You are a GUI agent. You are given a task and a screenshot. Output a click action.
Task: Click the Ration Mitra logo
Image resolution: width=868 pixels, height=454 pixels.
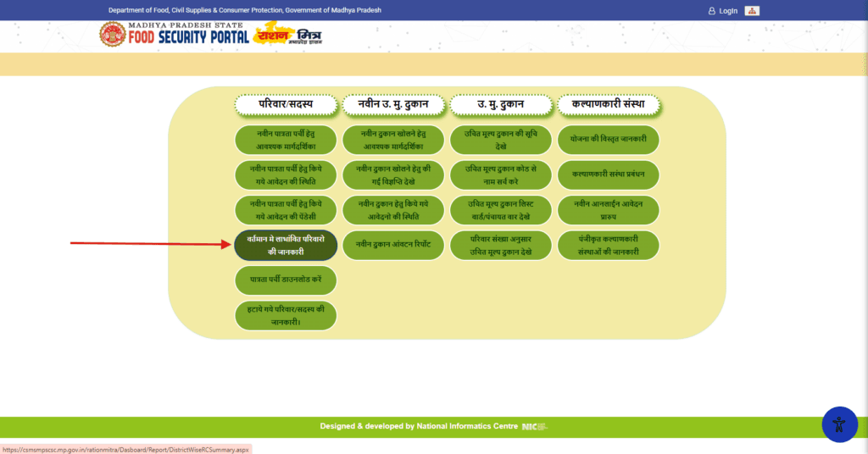(288, 35)
